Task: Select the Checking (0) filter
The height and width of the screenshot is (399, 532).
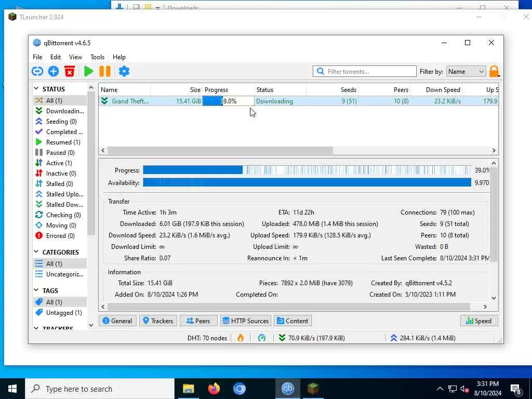Action: (x=60, y=215)
